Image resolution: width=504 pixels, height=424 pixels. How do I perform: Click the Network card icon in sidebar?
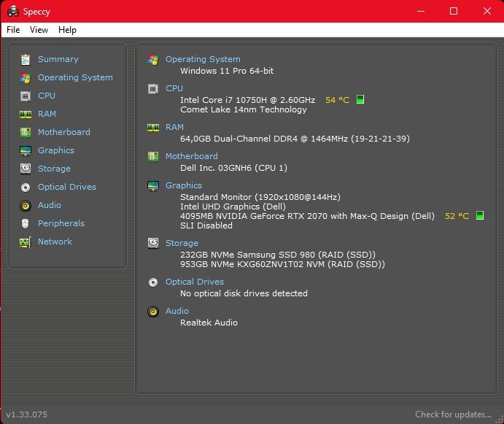coord(26,242)
